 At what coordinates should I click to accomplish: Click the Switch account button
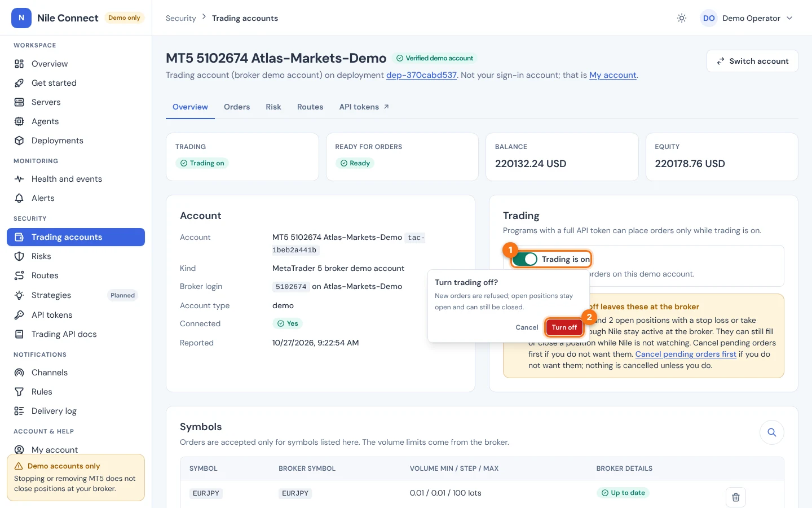click(x=752, y=61)
